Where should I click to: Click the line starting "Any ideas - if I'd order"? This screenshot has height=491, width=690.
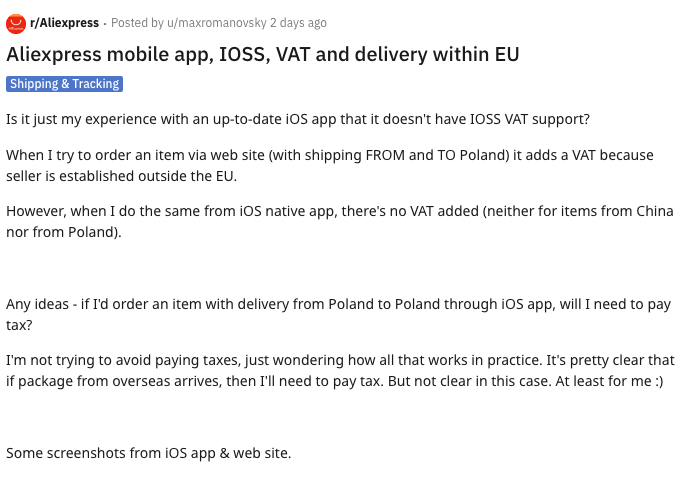tap(338, 304)
